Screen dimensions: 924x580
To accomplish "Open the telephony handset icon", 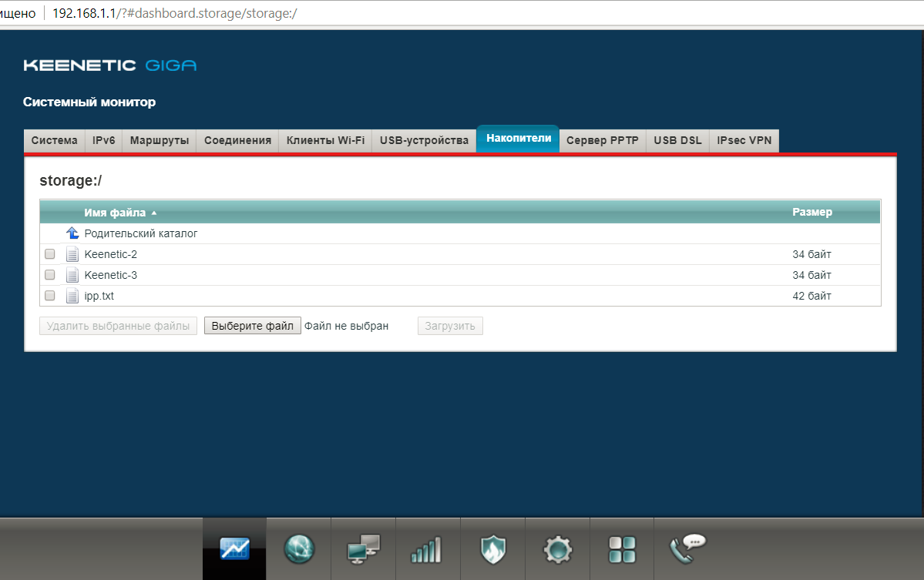I will pyautogui.click(x=687, y=548).
